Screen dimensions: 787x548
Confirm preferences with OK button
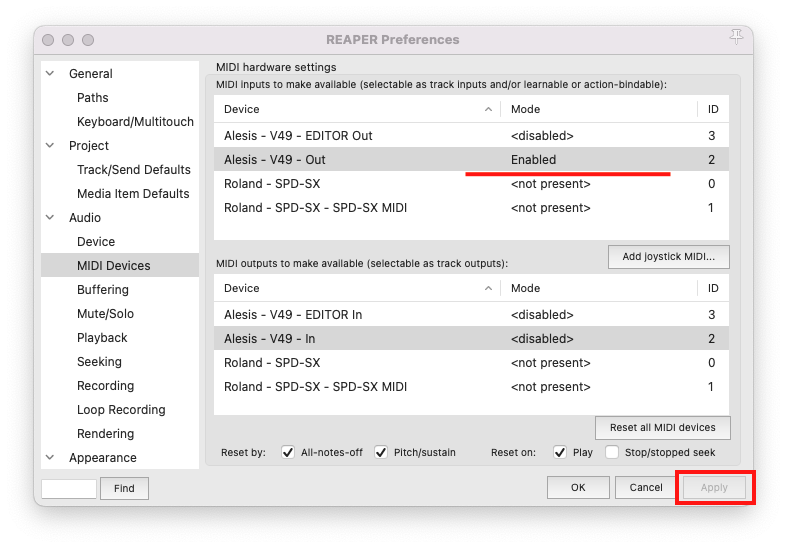578,487
